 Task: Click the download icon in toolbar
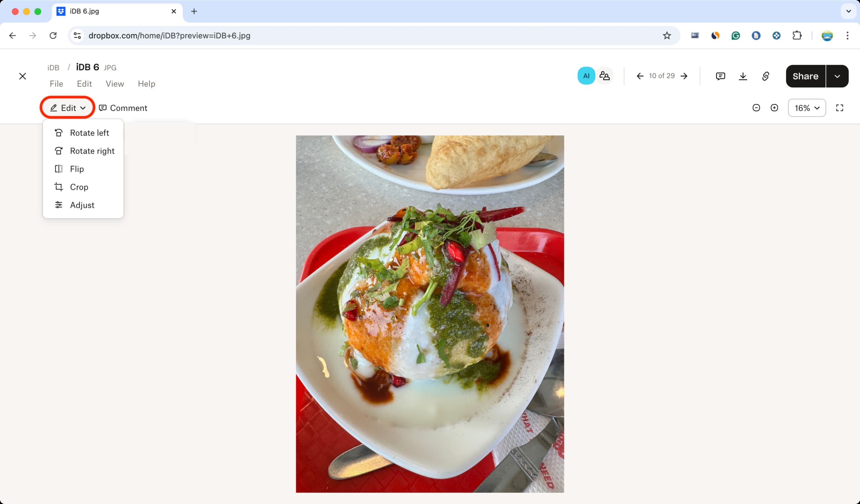pyautogui.click(x=743, y=76)
